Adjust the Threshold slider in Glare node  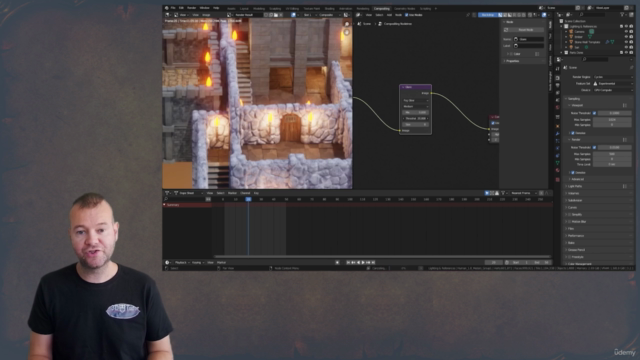click(x=416, y=118)
